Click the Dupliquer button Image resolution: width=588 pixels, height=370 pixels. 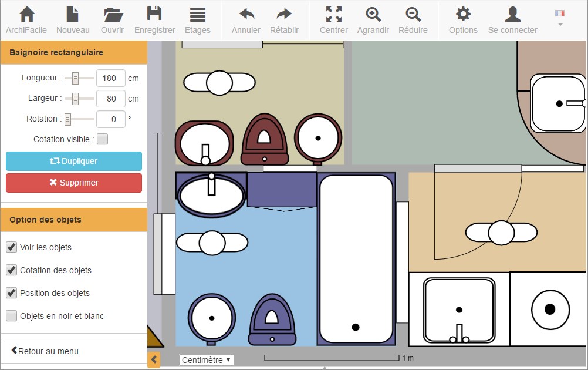click(x=74, y=161)
